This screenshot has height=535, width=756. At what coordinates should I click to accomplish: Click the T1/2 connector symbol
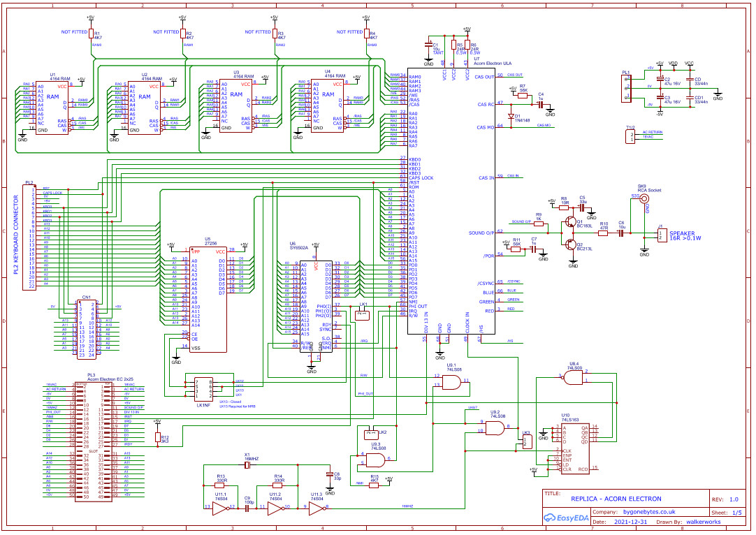[630, 137]
